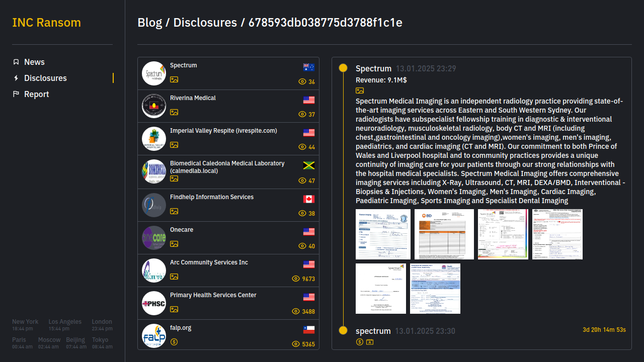
Task: Click the INC Ransom site title
Action: point(46,23)
